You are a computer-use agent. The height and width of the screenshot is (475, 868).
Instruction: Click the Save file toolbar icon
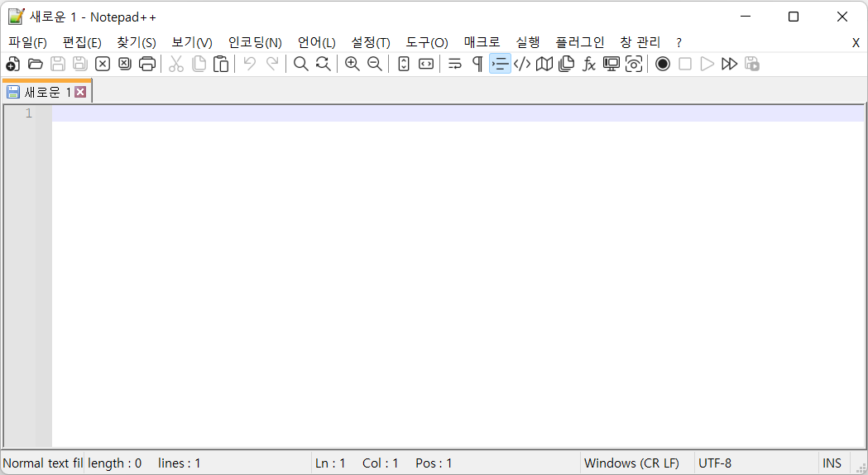pyautogui.click(x=58, y=65)
